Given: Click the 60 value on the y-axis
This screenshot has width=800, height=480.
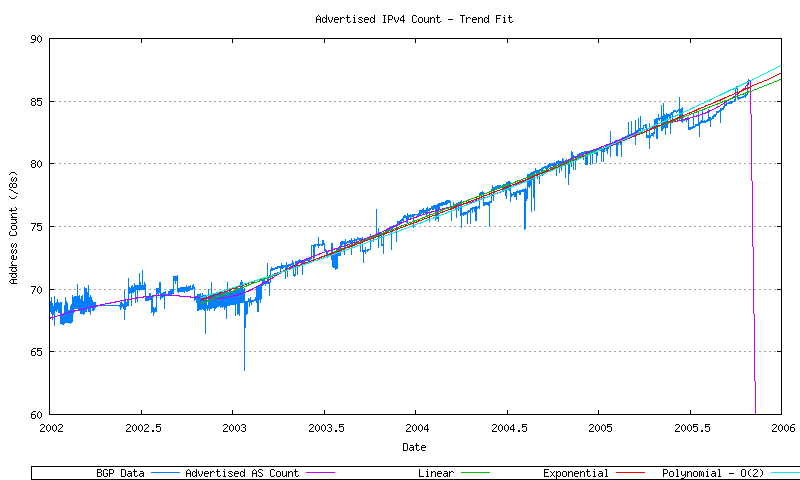Looking at the screenshot, I should pyautogui.click(x=36, y=414).
